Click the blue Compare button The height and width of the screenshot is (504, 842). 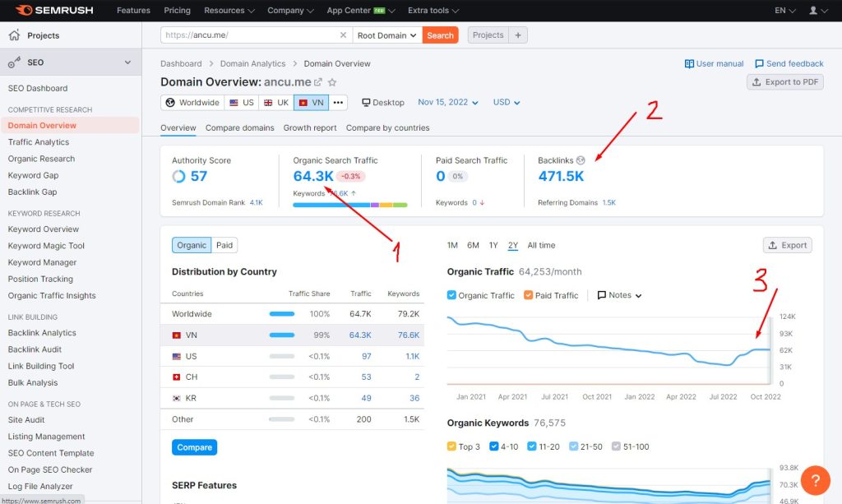click(x=194, y=447)
